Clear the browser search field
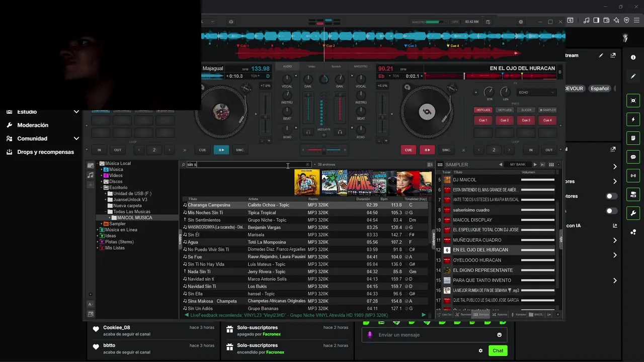 (307, 164)
